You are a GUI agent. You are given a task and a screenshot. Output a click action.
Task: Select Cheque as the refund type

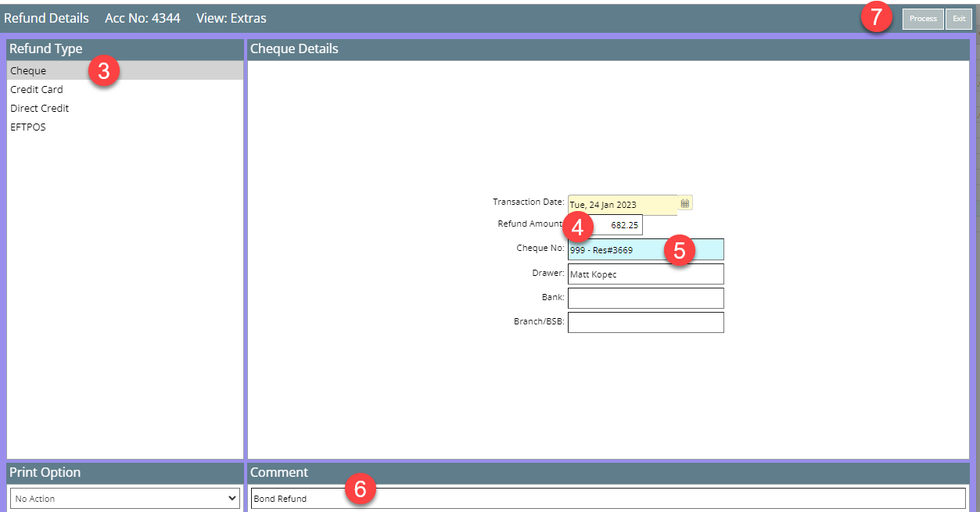(x=28, y=71)
